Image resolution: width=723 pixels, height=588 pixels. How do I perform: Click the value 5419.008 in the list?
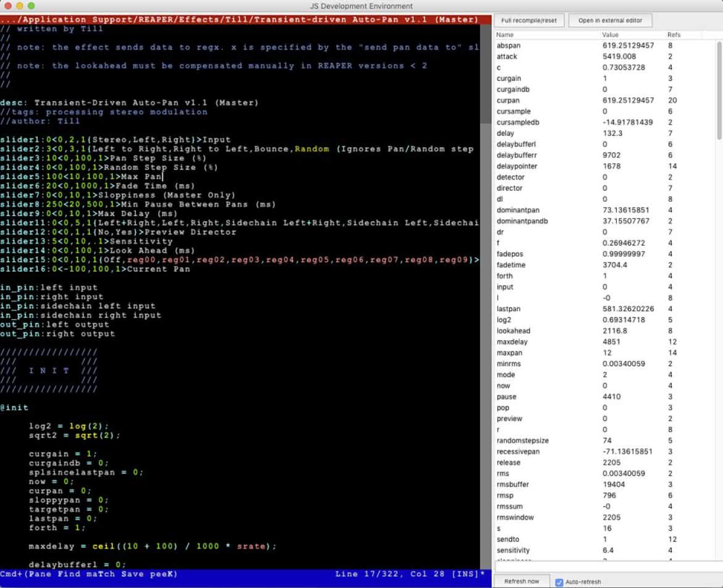click(x=619, y=57)
